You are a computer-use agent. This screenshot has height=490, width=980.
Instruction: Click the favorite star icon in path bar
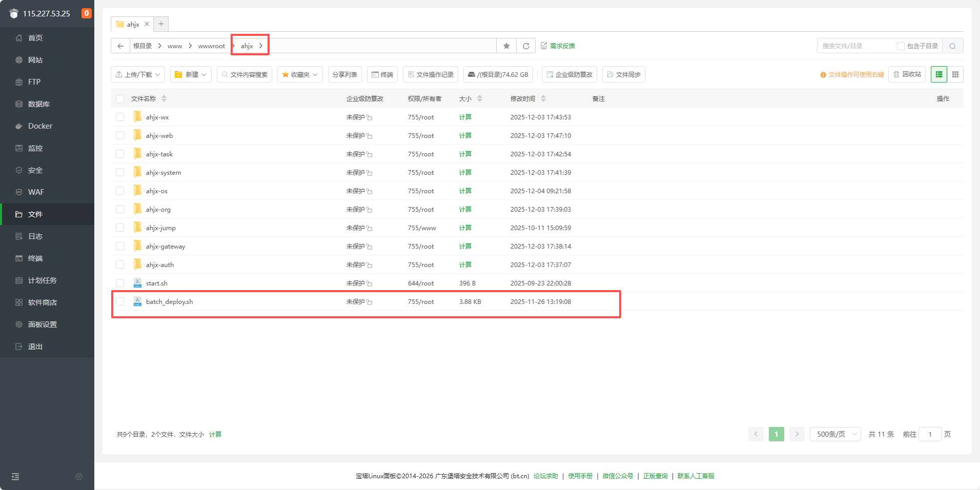point(506,46)
